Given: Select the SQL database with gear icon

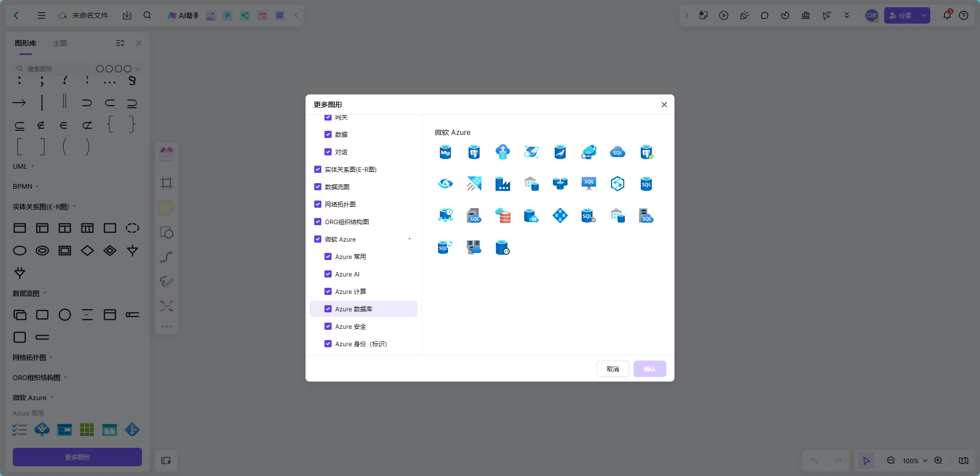Looking at the screenshot, I should pyautogui.click(x=588, y=215).
